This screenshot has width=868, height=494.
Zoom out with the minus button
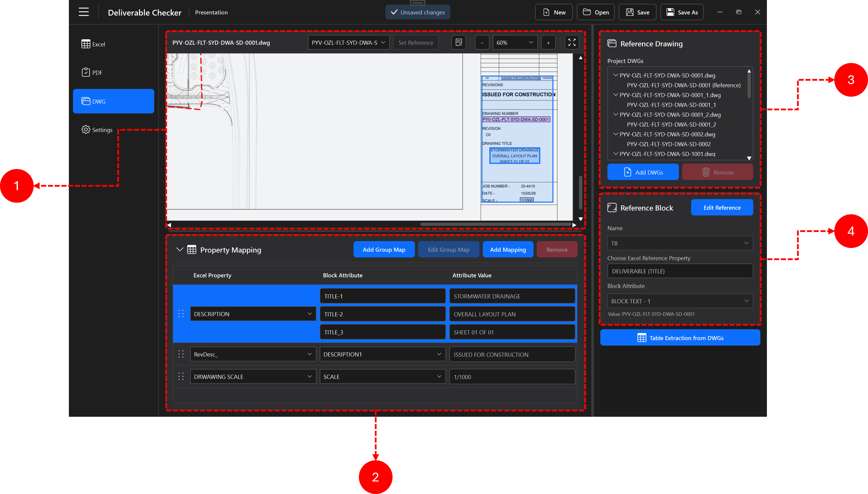pos(482,42)
